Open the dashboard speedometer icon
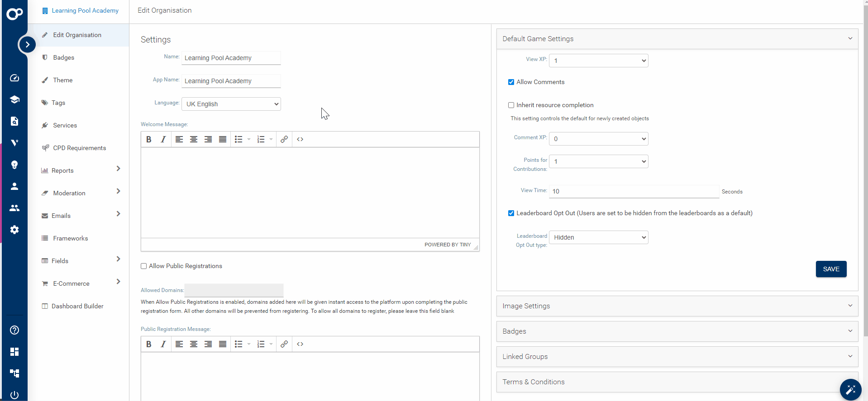Image resolution: width=868 pixels, height=401 pixels. tap(14, 78)
